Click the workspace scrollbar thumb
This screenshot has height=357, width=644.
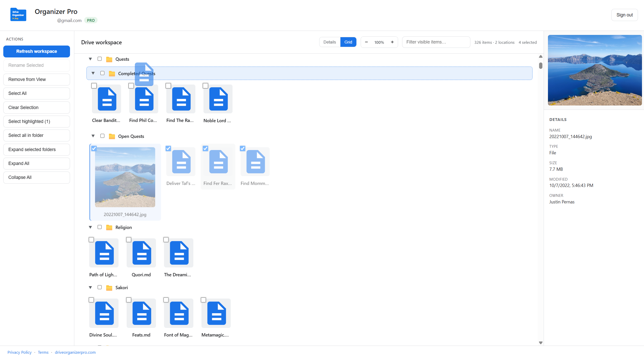pyautogui.click(x=541, y=66)
